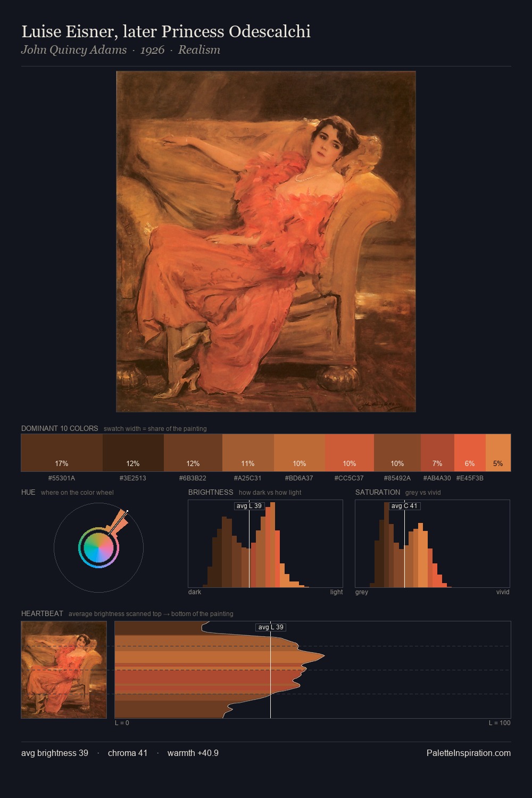Image resolution: width=532 pixels, height=798 pixels.
Task: Select the hex code #A25C31
Action: (x=248, y=478)
